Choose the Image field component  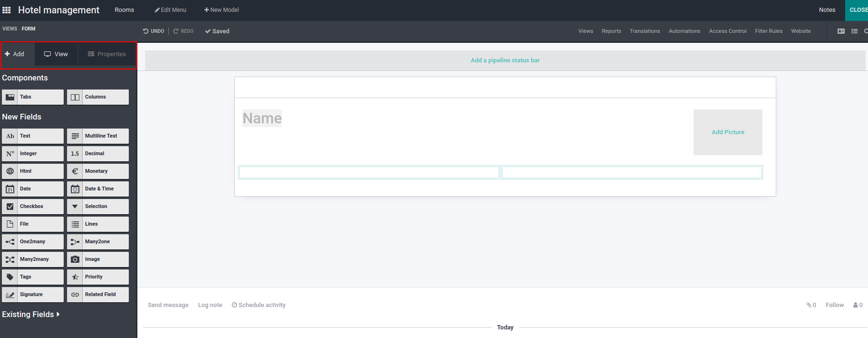pyautogui.click(x=98, y=259)
